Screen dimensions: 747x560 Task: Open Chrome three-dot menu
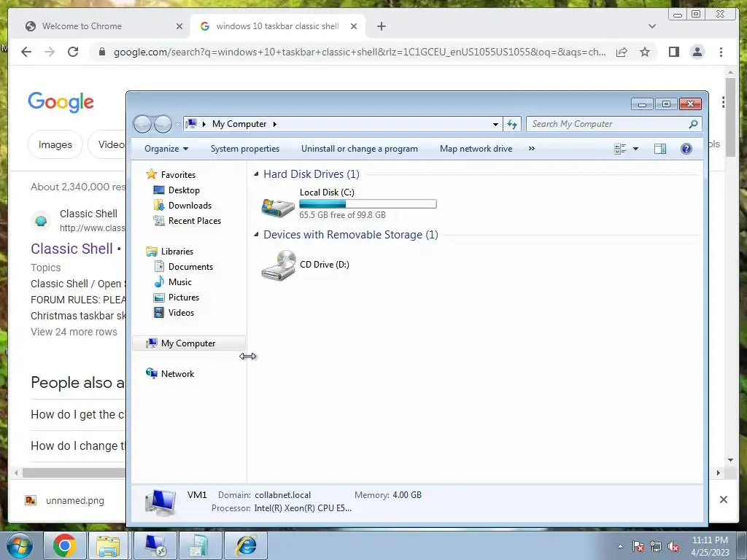pyautogui.click(x=721, y=52)
